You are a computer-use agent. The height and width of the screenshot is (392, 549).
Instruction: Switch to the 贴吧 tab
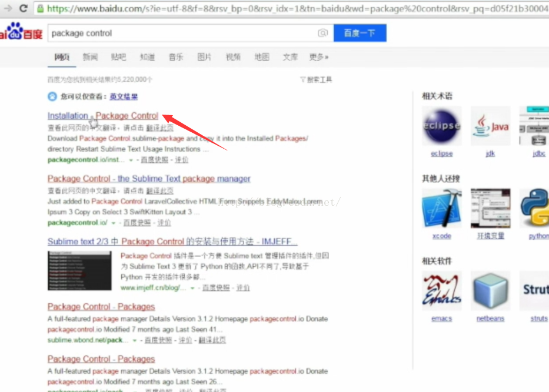coord(118,56)
